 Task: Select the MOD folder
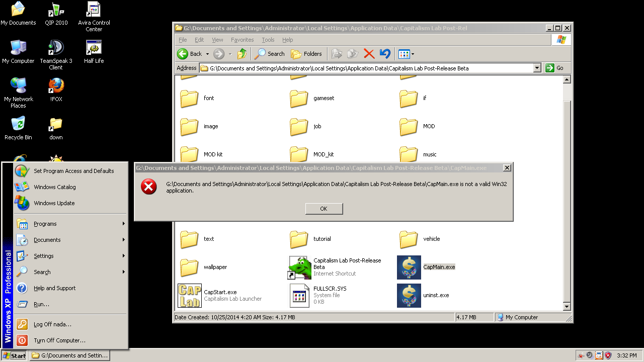click(417, 126)
